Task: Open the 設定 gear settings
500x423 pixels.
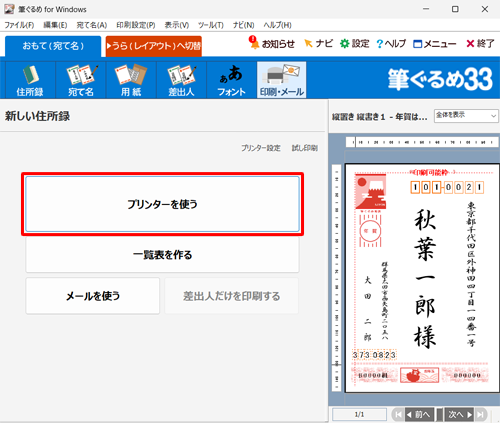Action: pos(355,43)
